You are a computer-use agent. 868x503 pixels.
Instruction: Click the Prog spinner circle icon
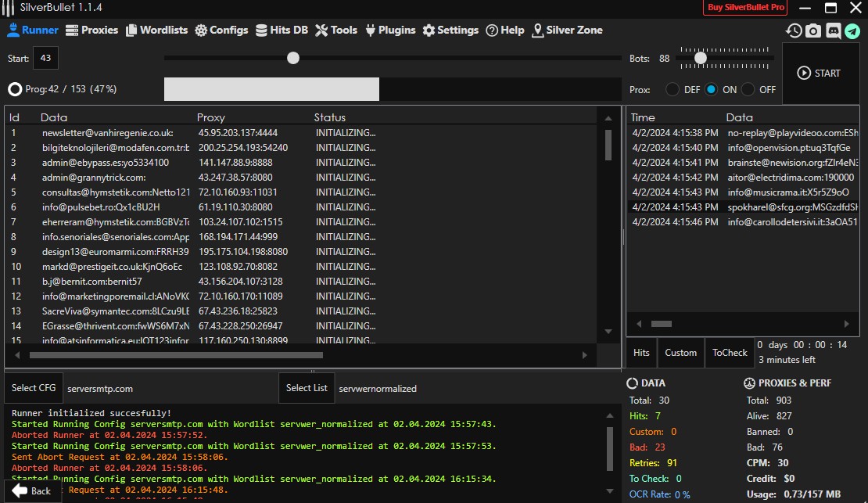coord(15,89)
